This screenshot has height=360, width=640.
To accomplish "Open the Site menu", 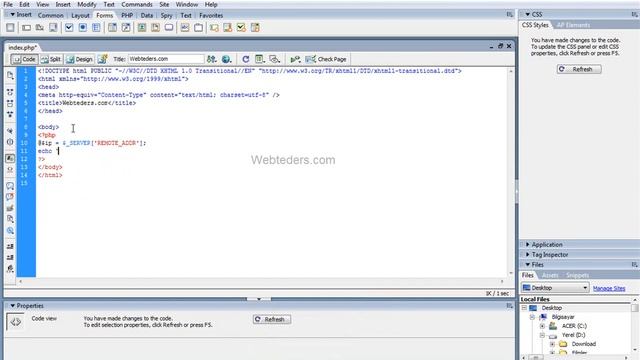I will point(164,4).
